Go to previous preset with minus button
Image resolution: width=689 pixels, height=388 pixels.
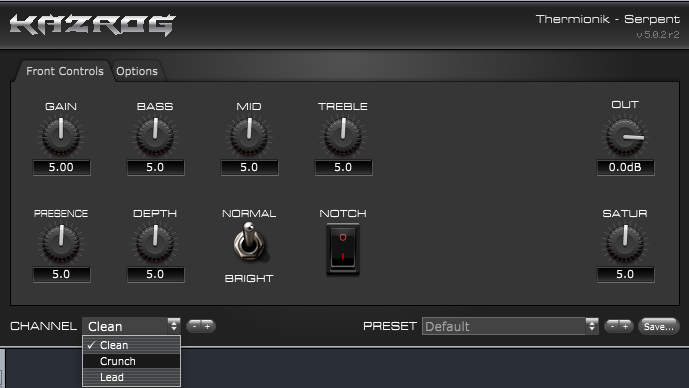[x=612, y=326]
